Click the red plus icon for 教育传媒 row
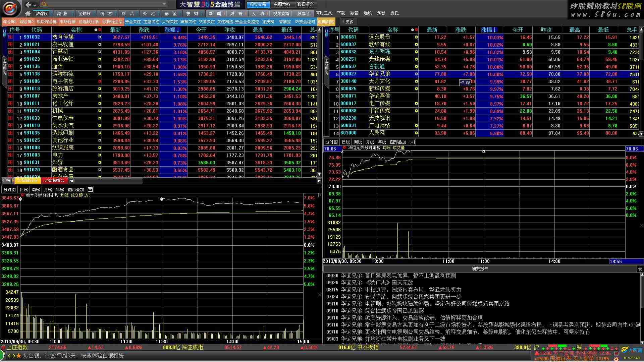Image resolution: width=644 pixels, height=362 pixels. pos(11,37)
